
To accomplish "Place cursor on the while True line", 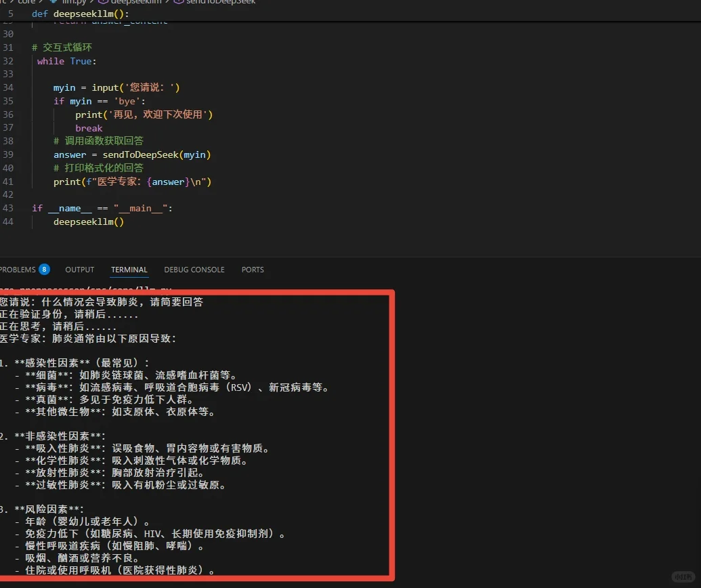I will (66, 61).
